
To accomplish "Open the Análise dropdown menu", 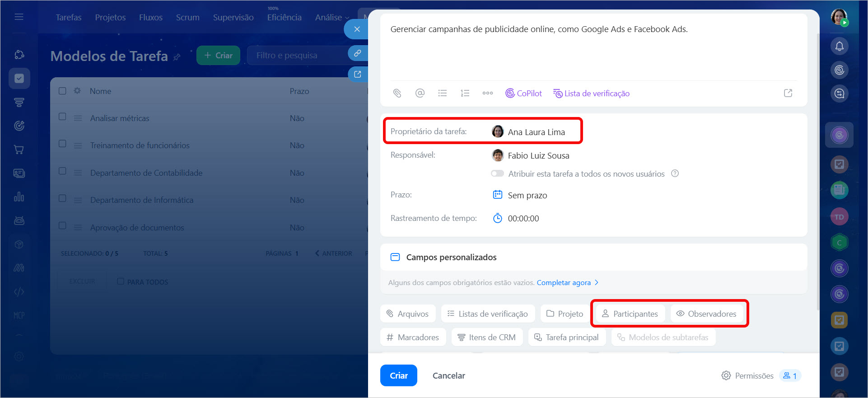I will click(x=332, y=18).
